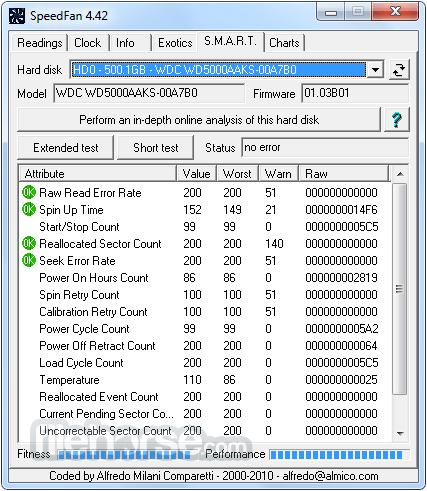
Task: Click raw value 0000000014F6
Action: [341, 210]
